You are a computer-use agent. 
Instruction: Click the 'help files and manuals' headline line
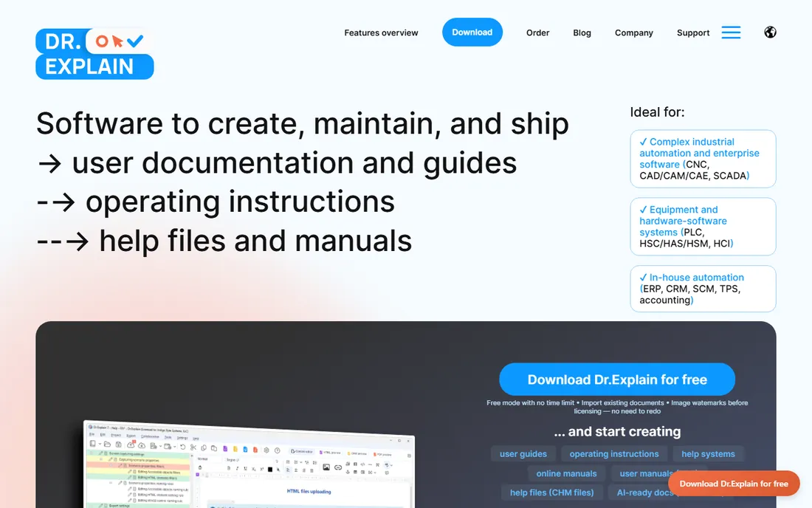(255, 241)
